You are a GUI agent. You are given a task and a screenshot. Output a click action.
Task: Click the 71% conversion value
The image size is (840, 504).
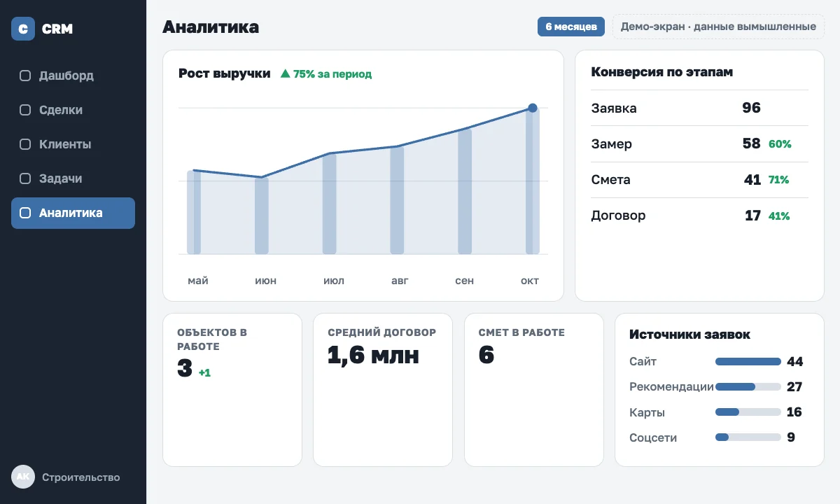point(778,180)
